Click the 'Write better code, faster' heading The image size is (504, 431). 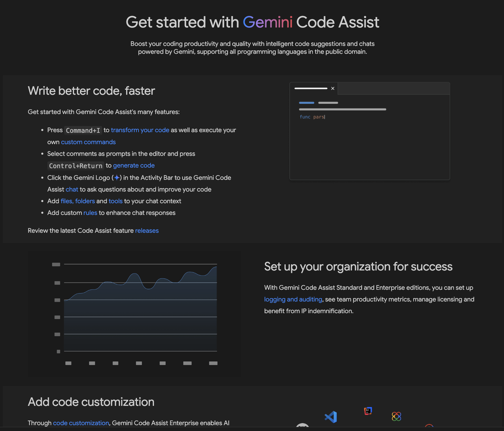click(x=91, y=91)
